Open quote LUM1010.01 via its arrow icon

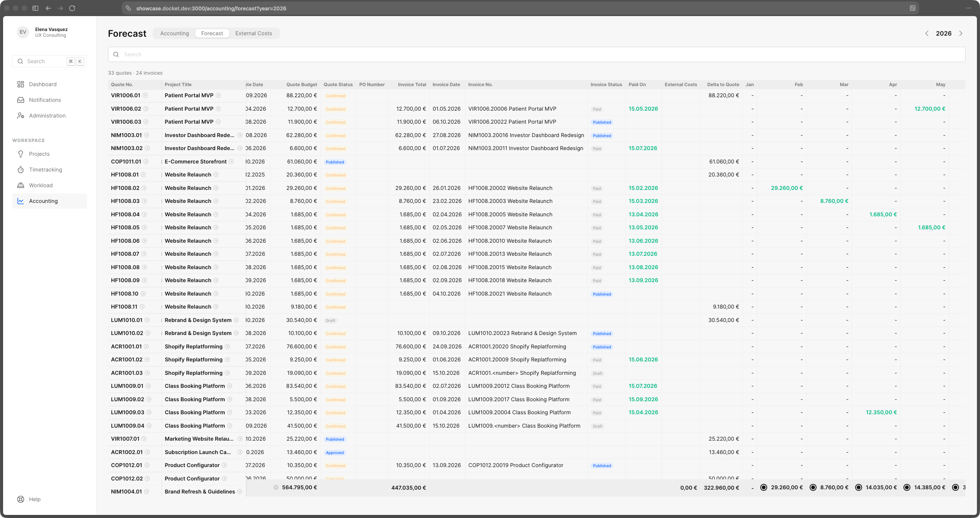147,320
